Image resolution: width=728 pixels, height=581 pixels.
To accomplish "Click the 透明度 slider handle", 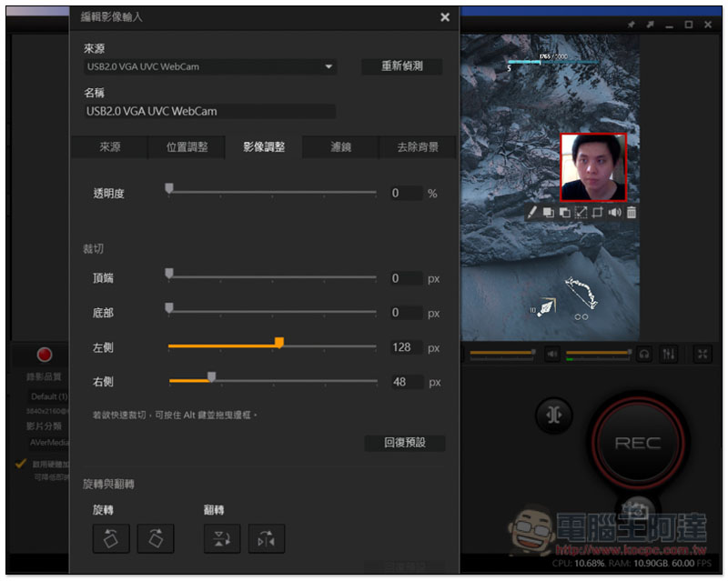I will [169, 188].
